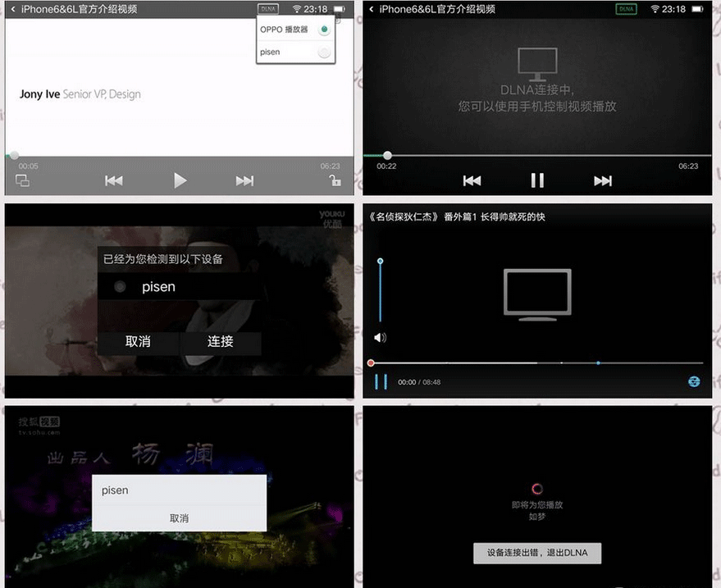This screenshot has width=721, height=588.
Task: Select pisen radio in the Youku device dialog
Action: point(120,287)
